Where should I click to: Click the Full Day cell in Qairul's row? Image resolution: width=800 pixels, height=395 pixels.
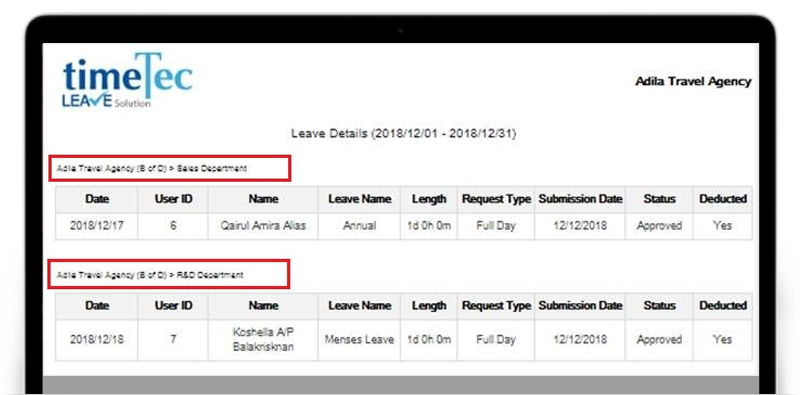coord(496,226)
